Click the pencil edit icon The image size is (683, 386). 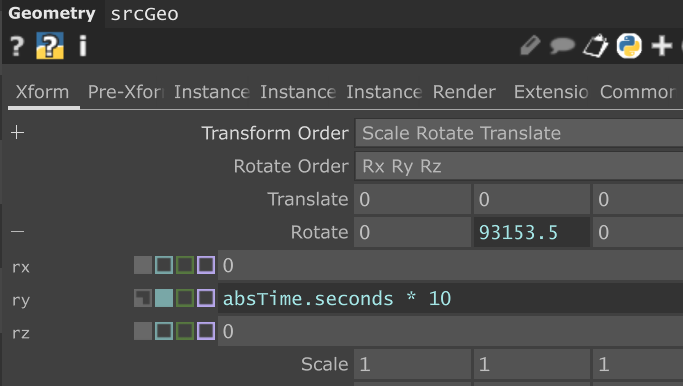coord(531,46)
